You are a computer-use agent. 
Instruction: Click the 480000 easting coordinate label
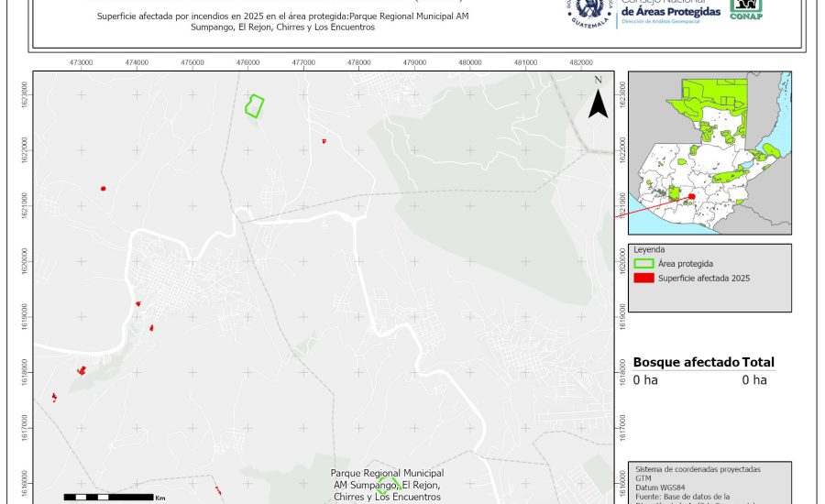point(469,62)
